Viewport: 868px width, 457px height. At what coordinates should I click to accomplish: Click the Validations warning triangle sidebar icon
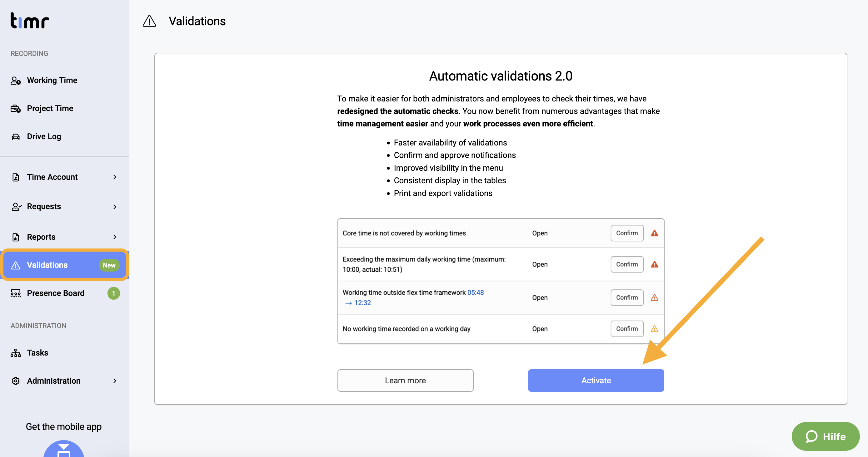coord(16,266)
